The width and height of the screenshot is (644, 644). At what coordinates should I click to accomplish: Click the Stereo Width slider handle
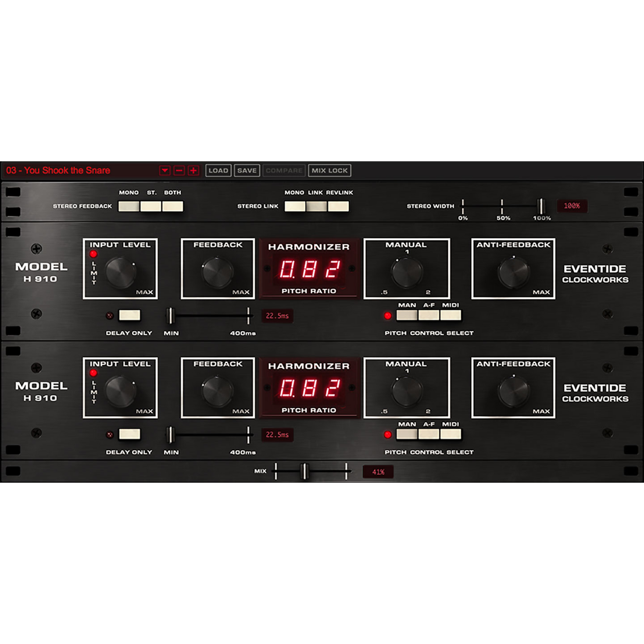pos(541,206)
